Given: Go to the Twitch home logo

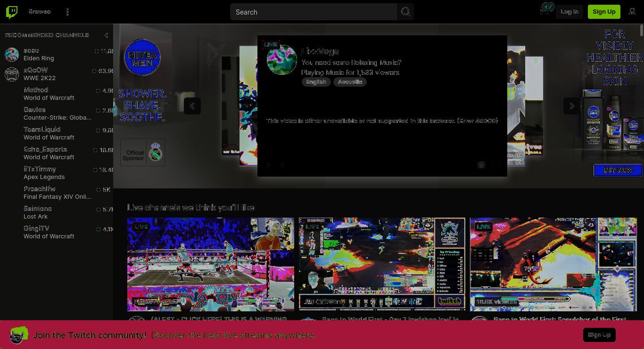Looking at the screenshot, I should (x=12, y=12).
